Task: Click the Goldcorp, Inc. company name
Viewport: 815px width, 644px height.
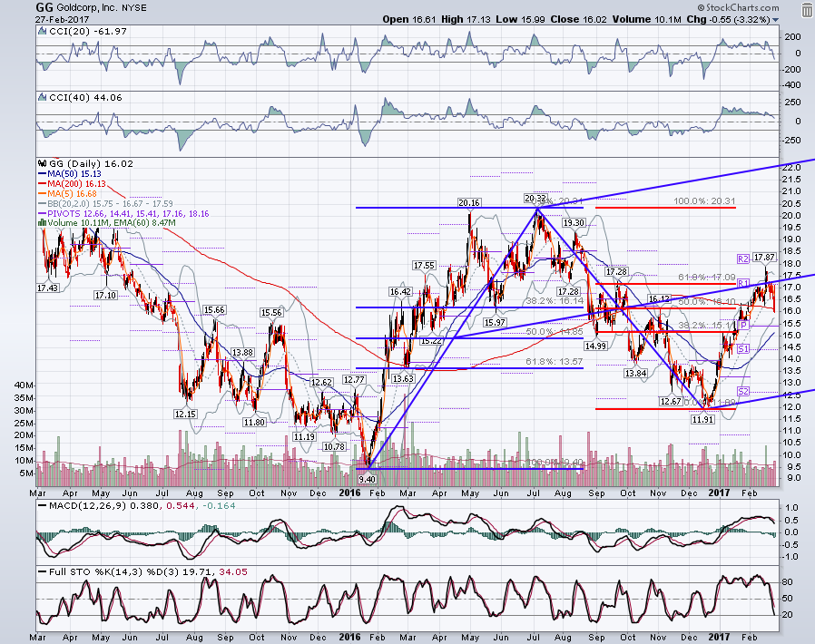Action: click(86, 8)
